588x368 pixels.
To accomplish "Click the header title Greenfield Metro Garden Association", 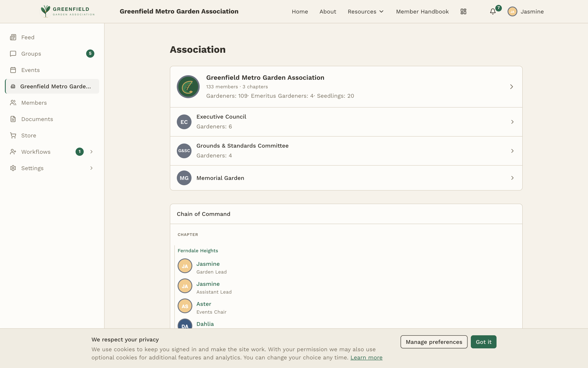I will (x=179, y=11).
